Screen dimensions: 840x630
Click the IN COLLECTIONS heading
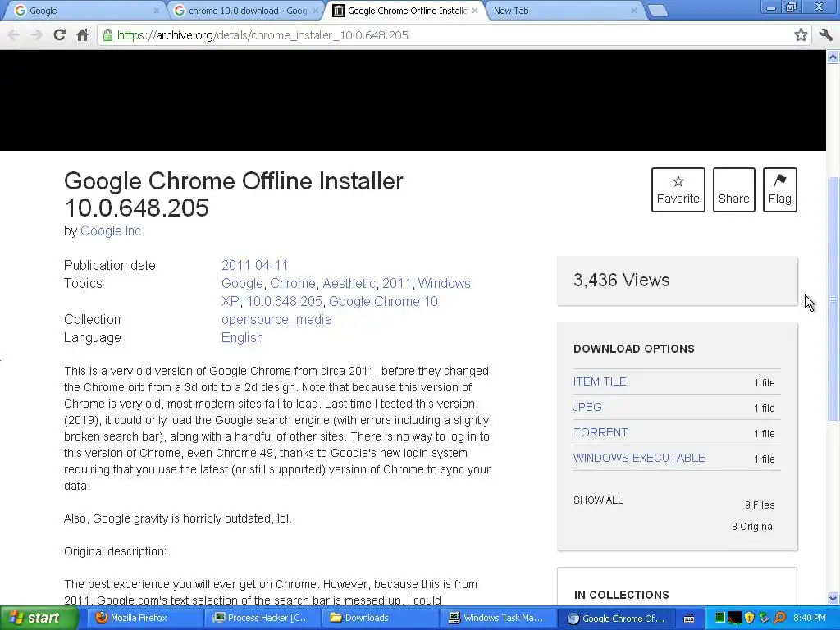coord(622,595)
